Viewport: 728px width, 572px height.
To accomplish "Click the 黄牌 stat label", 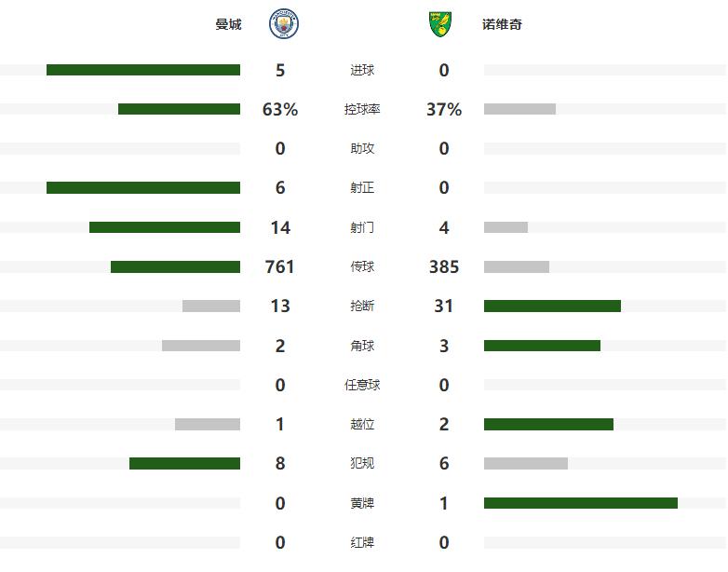I will [x=362, y=503].
